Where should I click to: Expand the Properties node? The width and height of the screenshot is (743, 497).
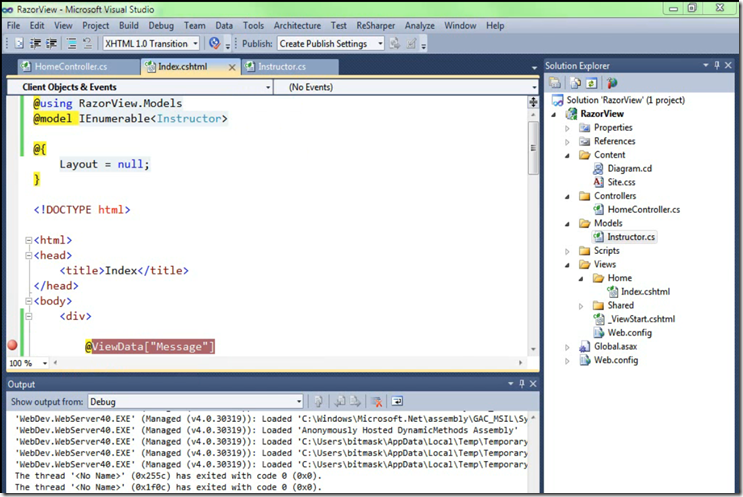pyautogui.click(x=567, y=128)
